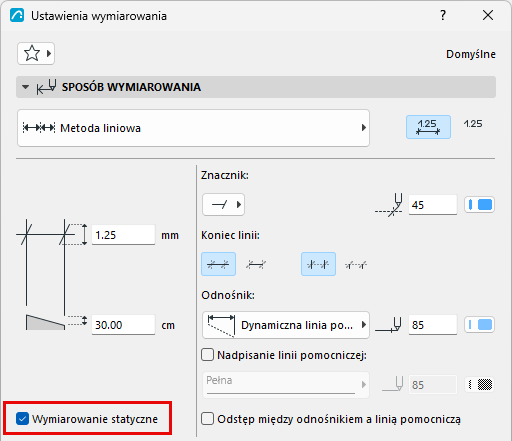
Task: Click the Archicad logo in title bar
Action: [x=17, y=15]
